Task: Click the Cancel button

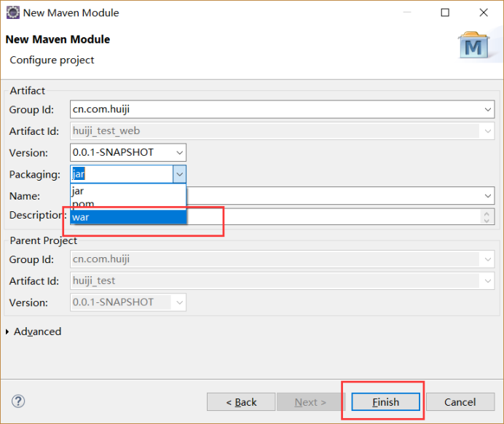Action: [460, 402]
